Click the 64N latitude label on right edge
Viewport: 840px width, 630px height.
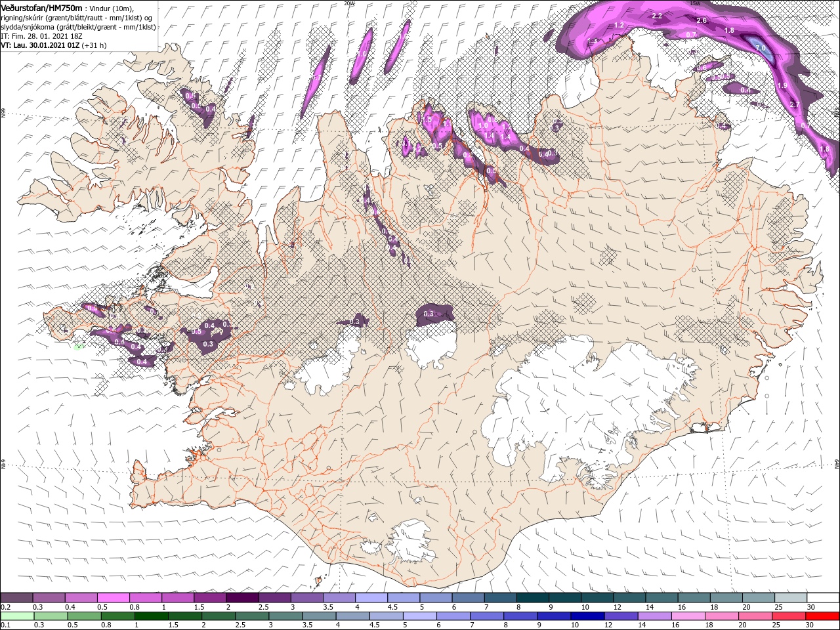coord(837,463)
